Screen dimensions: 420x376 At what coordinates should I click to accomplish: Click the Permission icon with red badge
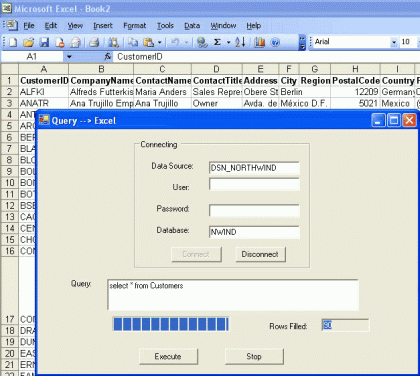pos(60,42)
